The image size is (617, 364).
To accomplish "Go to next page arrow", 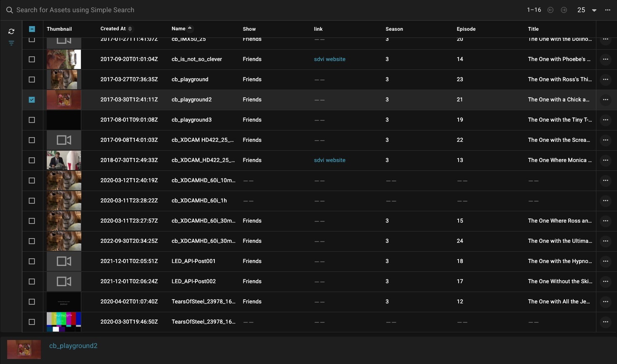I will point(564,10).
